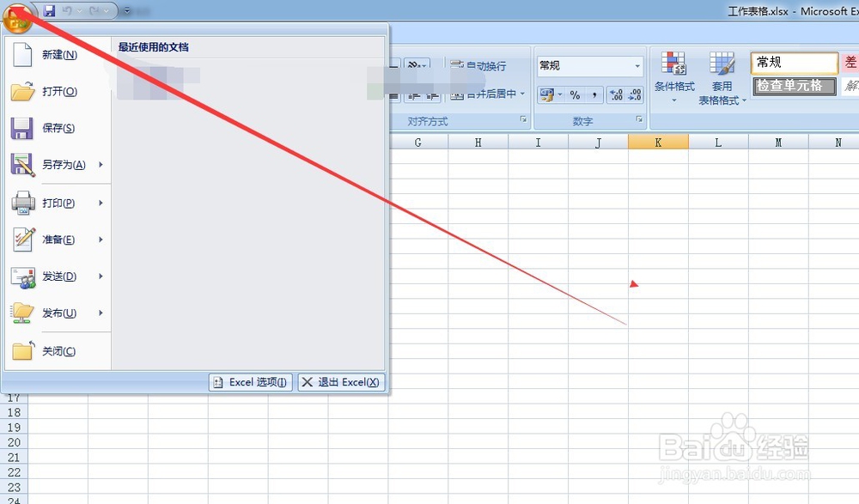This screenshot has height=504, width=859.
Task: Open 套用表格格式 table styles
Action: pyautogui.click(x=722, y=77)
